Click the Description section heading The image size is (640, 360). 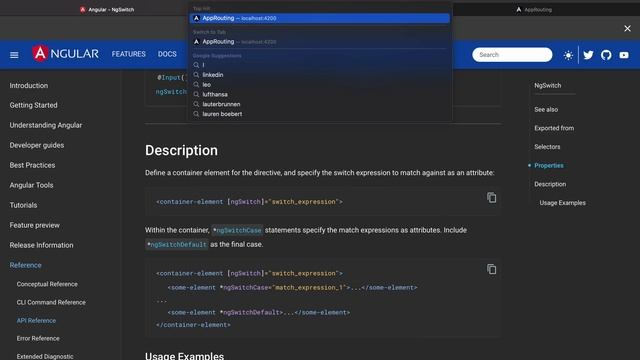(x=181, y=150)
